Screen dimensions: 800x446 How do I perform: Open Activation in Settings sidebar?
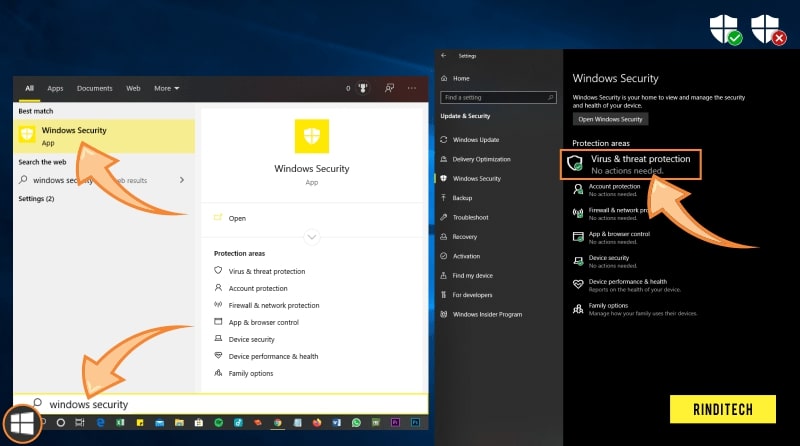(x=460, y=256)
